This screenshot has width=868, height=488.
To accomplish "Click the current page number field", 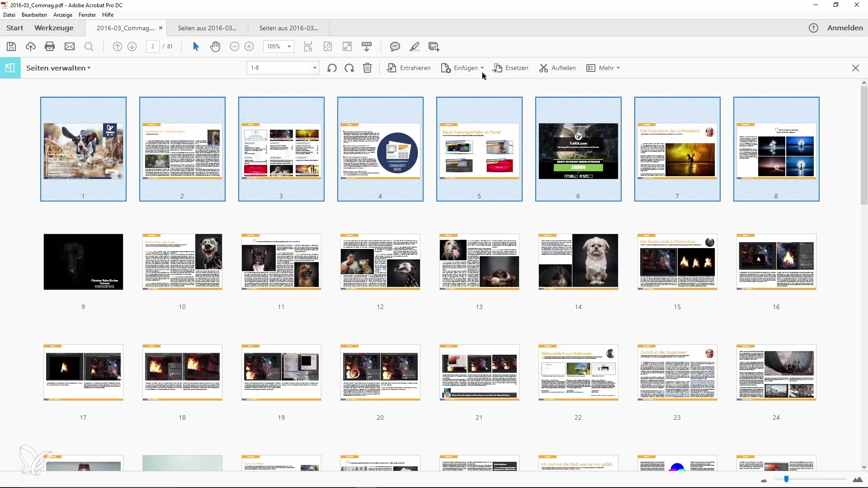I will (x=153, y=47).
